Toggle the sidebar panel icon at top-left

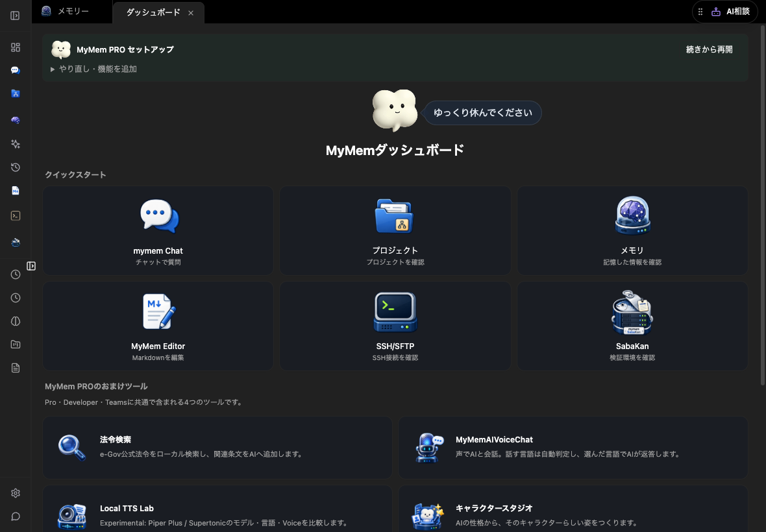[15, 16]
